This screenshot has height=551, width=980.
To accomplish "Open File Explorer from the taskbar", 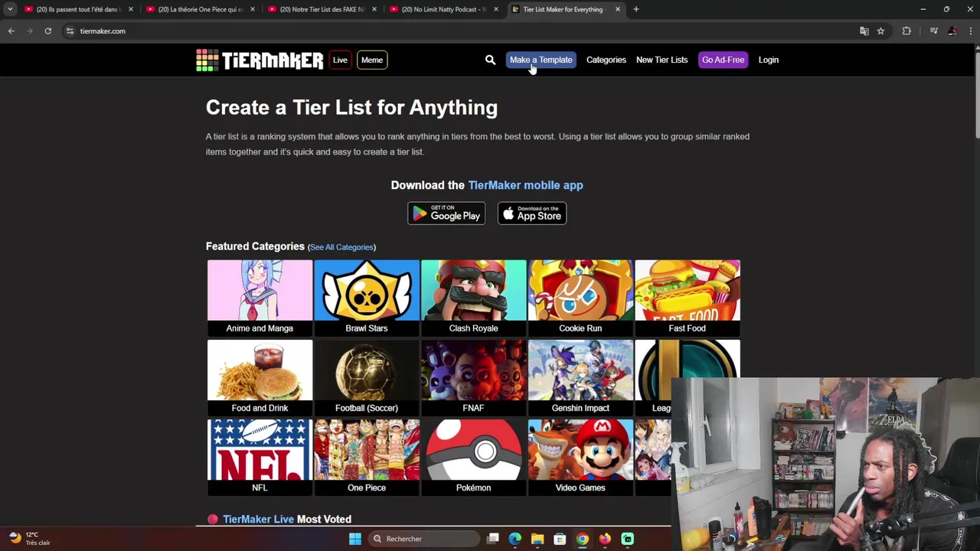I will (537, 539).
